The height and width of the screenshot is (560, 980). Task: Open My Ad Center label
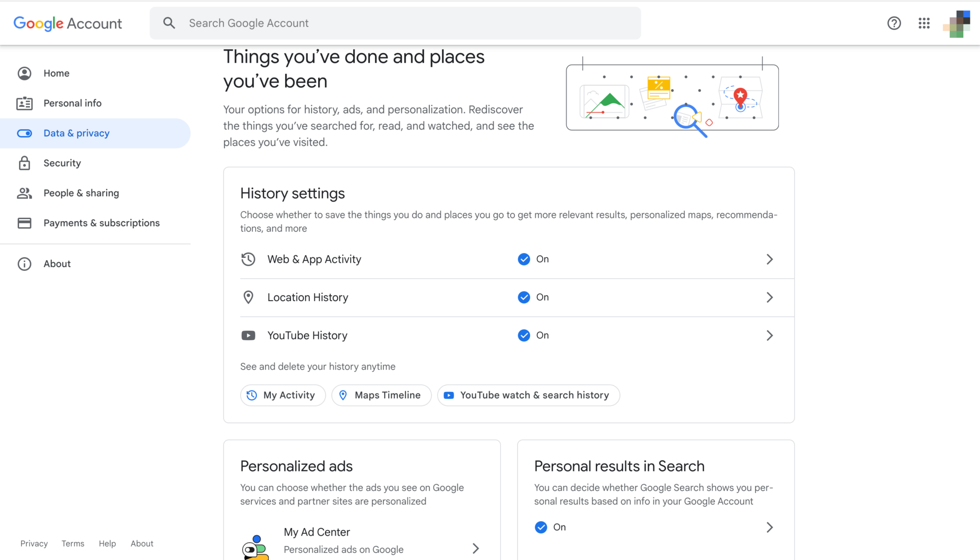(317, 532)
